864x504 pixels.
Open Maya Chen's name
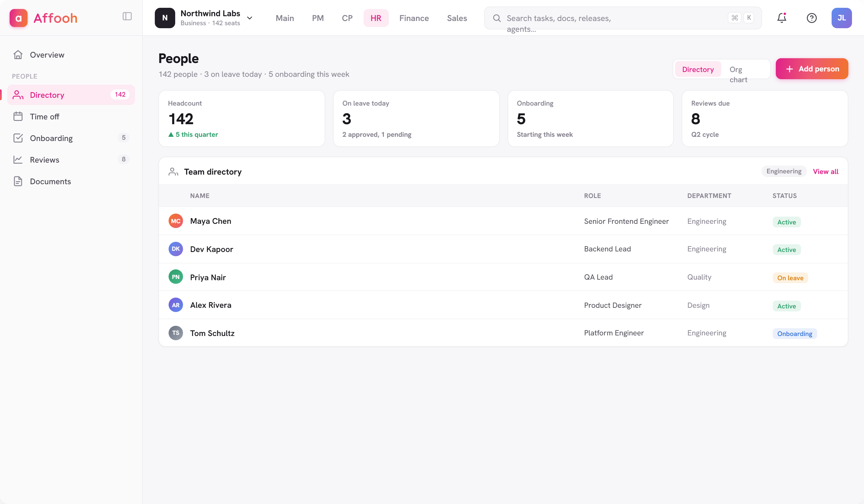211,221
